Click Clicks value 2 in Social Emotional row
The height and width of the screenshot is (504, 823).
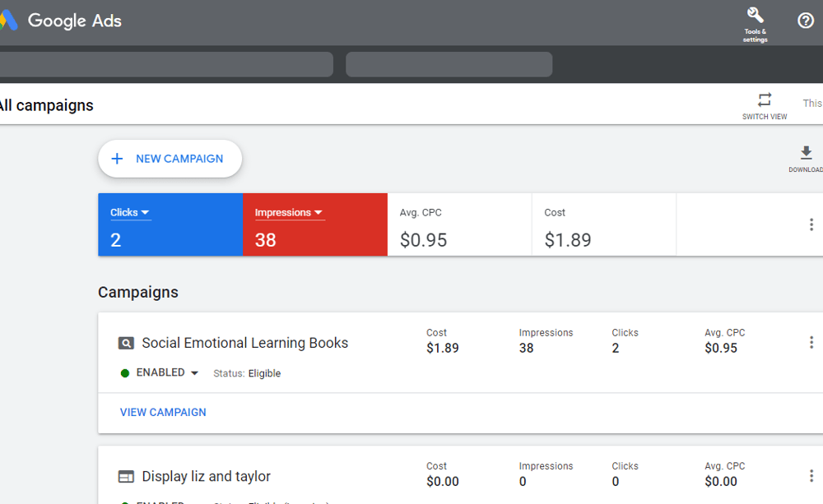pyautogui.click(x=615, y=348)
